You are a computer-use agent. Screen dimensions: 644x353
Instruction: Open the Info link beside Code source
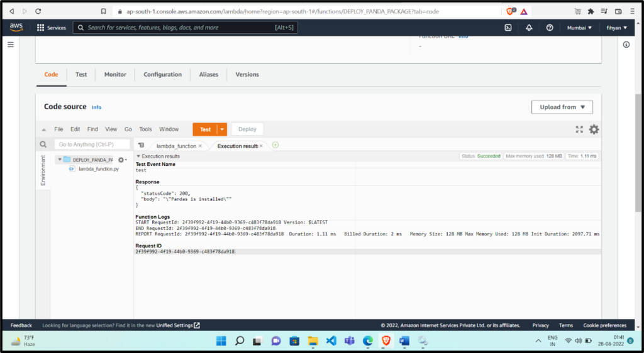(96, 107)
